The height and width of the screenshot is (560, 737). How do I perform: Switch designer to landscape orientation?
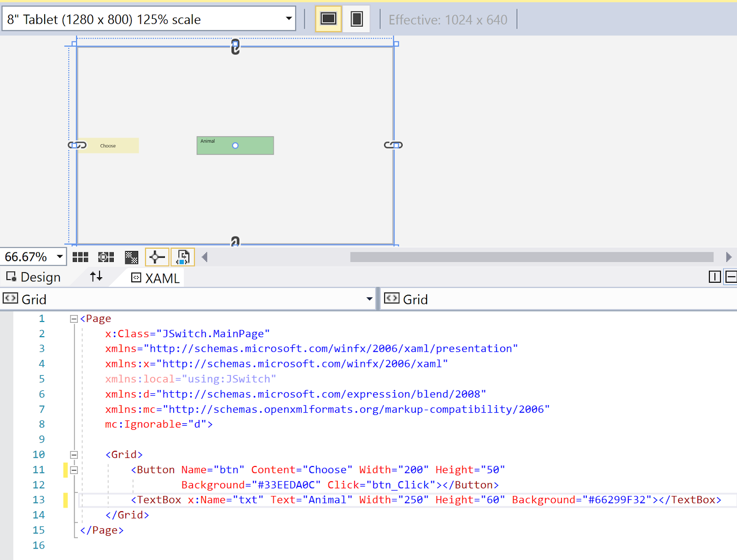[x=328, y=19]
